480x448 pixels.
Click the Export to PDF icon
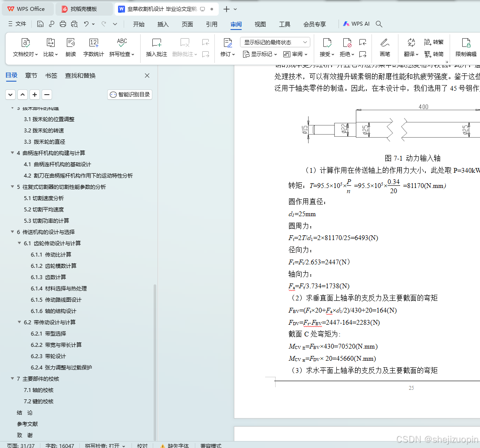pyautogui.click(x=51, y=24)
